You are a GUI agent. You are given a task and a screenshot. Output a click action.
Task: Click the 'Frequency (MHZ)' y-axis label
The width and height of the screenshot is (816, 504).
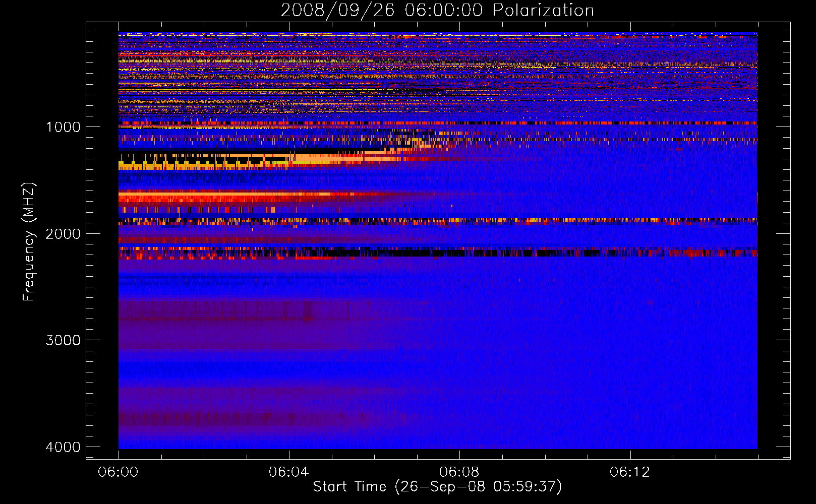29,242
